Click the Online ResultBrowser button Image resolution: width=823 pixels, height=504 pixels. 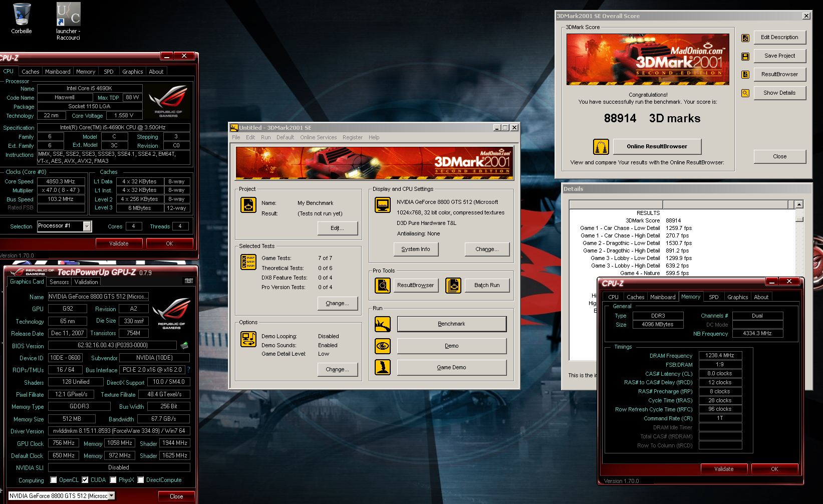657,146
